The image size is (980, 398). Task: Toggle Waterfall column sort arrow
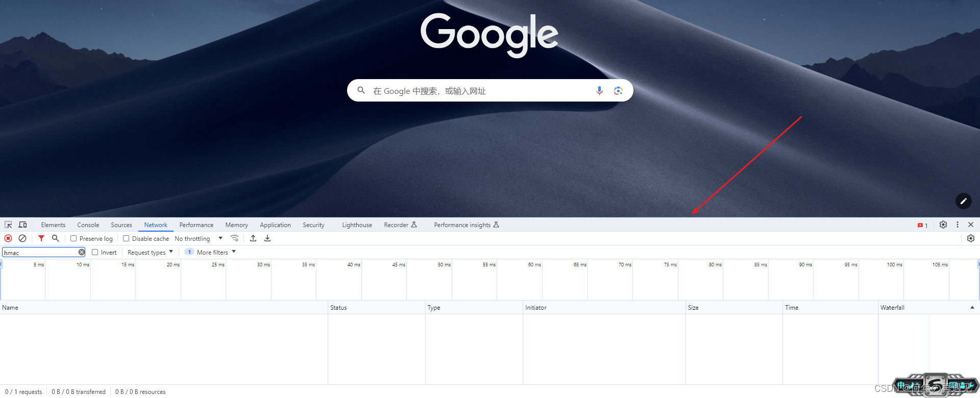[972, 307]
